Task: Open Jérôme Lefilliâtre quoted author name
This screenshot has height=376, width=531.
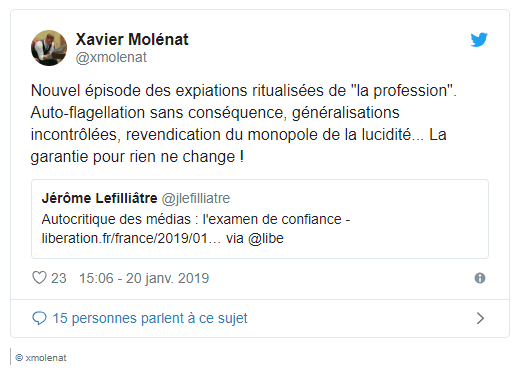Action: pyautogui.click(x=100, y=198)
